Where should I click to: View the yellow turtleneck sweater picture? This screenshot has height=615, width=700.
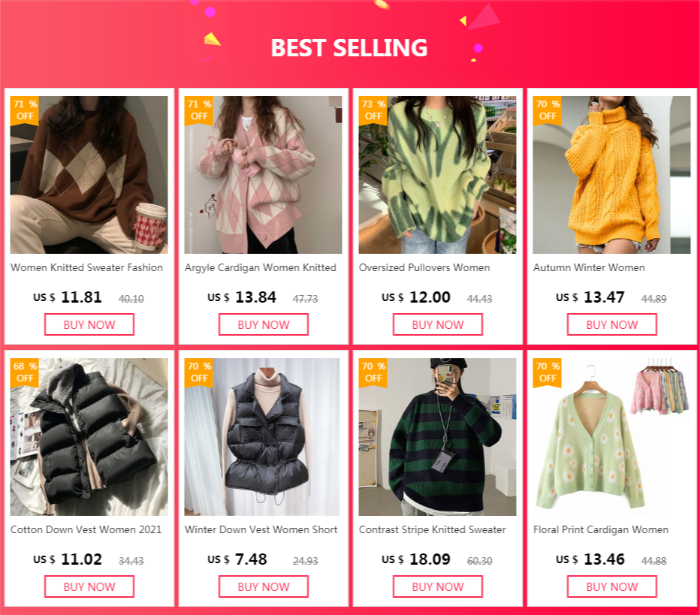click(611, 175)
